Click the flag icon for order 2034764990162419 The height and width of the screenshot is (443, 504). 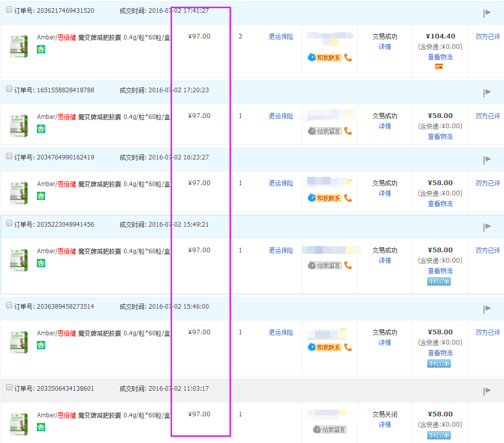tap(487, 160)
